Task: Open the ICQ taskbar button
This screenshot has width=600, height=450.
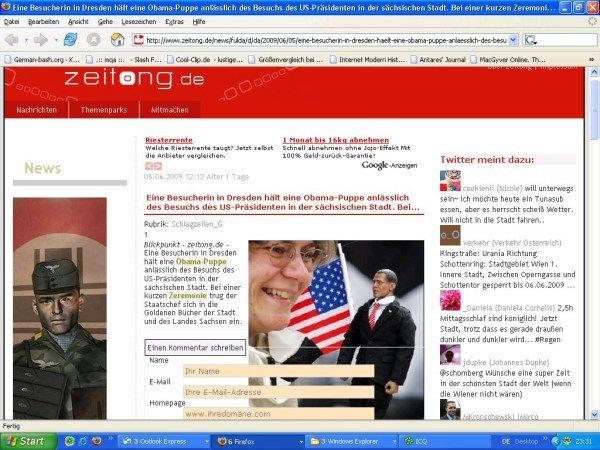Action: pos(446,441)
